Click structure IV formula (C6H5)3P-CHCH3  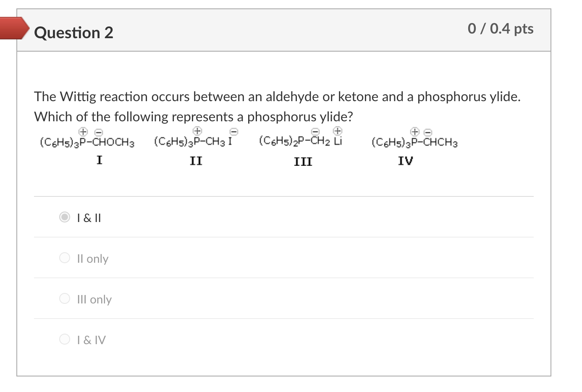pyautogui.click(x=414, y=138)
